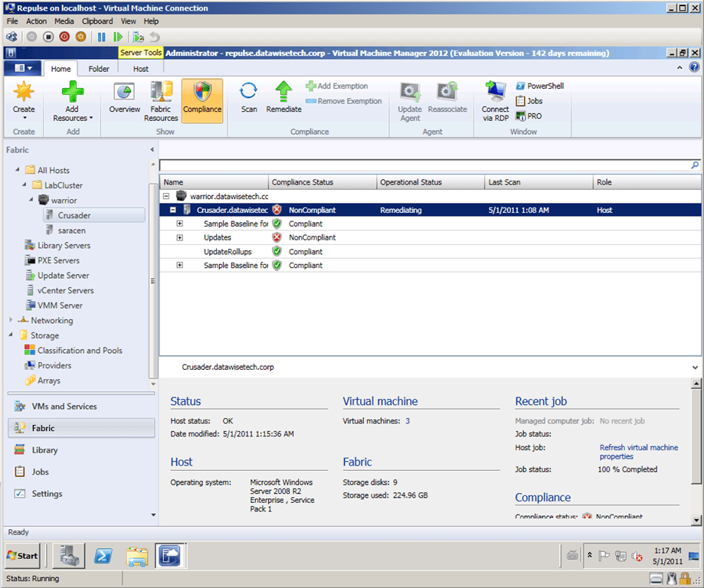704x588 pixels.
Task: Open the Action menu
Action: tap(36, 21)
